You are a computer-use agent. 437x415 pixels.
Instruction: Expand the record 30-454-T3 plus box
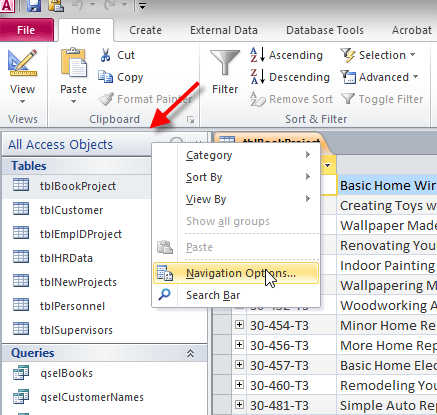(x=239, y=325)
